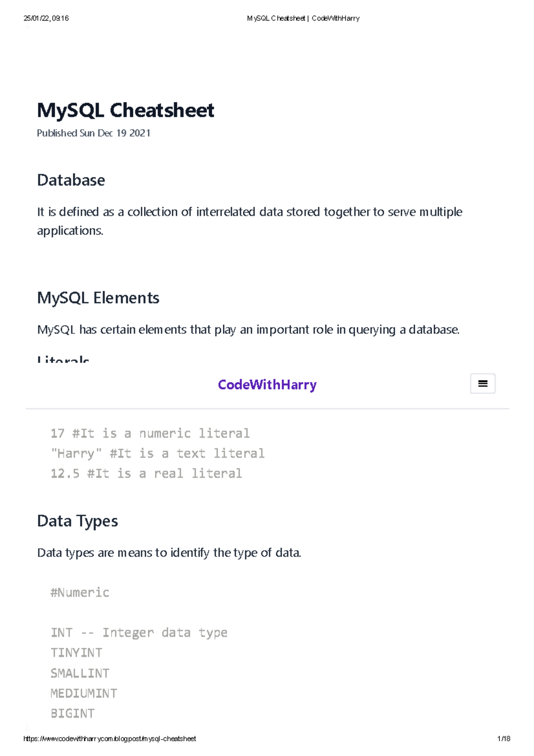
Task: Click the #Numeric comment line
Action: coord(80,592)
